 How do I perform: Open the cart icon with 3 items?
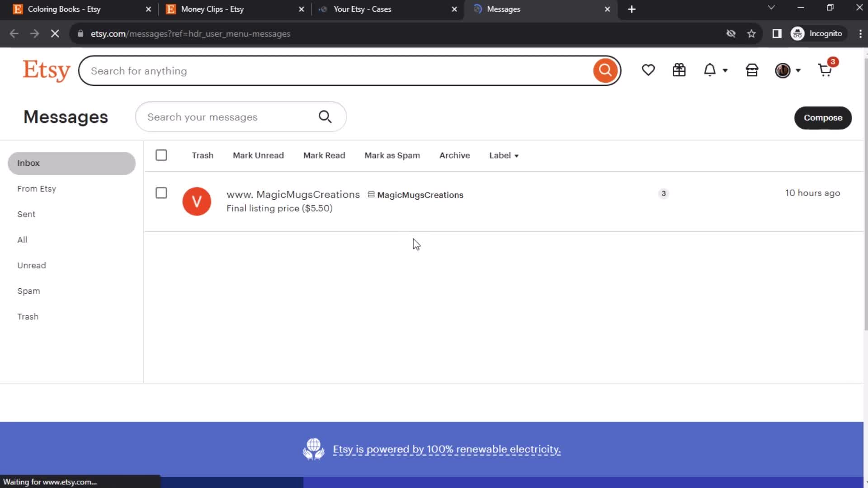click(x=825, y=70)
